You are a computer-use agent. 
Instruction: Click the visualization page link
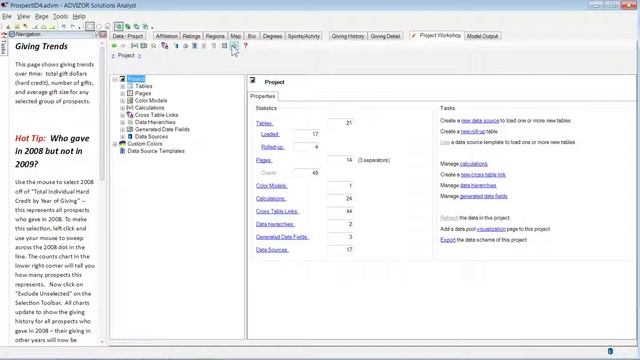tap(491, 229)
